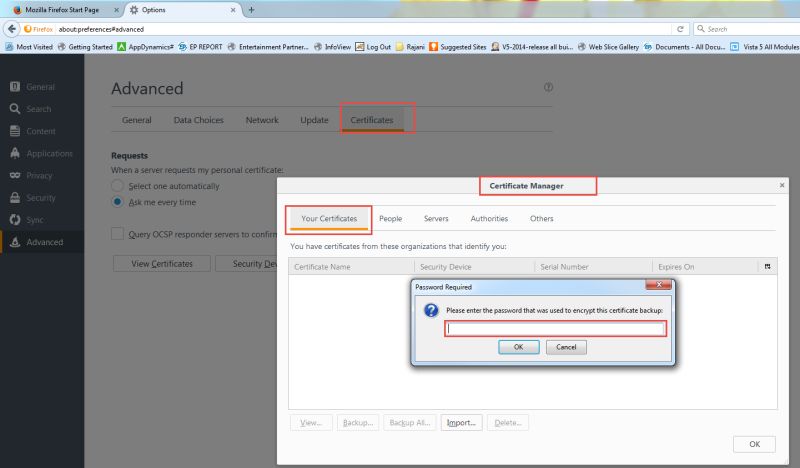The height and width of the screenshot is (468, 800).
Task: Select the Certificates tab under Advanced
Action: tap(372, 120)
